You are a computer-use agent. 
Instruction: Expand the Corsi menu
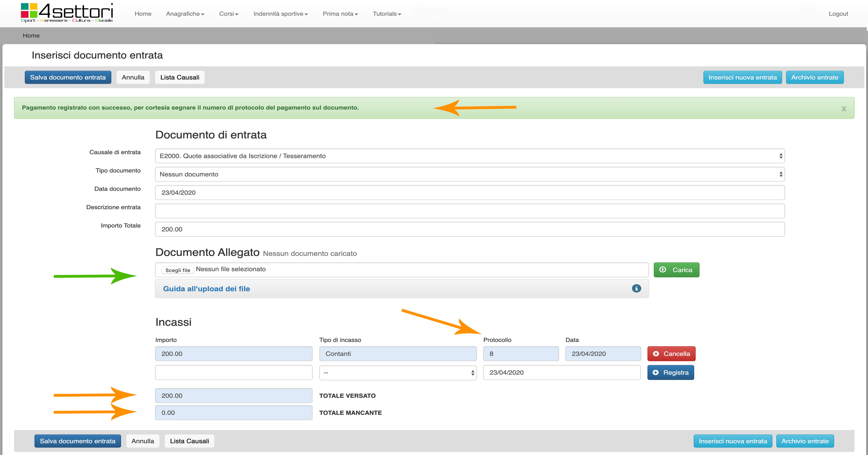[x=228, y=14]
